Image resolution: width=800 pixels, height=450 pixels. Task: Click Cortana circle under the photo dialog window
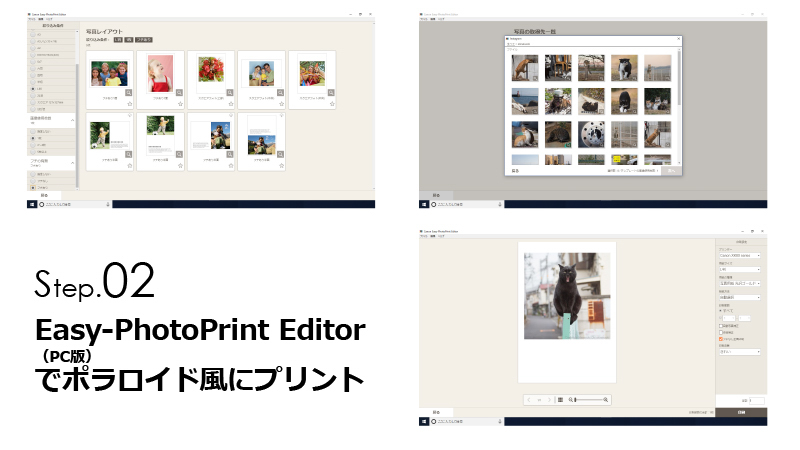click(434, 204)
